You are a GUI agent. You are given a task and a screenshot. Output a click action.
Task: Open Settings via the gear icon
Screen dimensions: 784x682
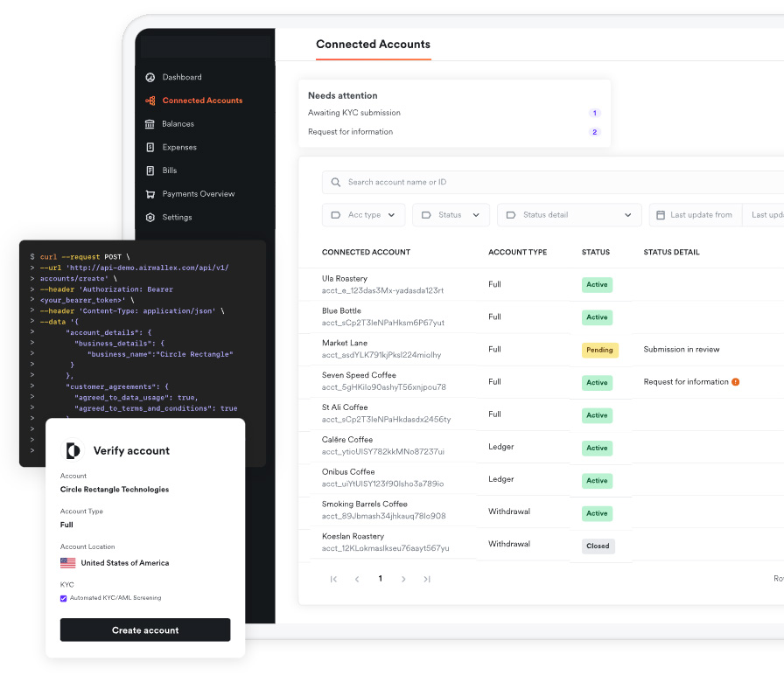150,217
